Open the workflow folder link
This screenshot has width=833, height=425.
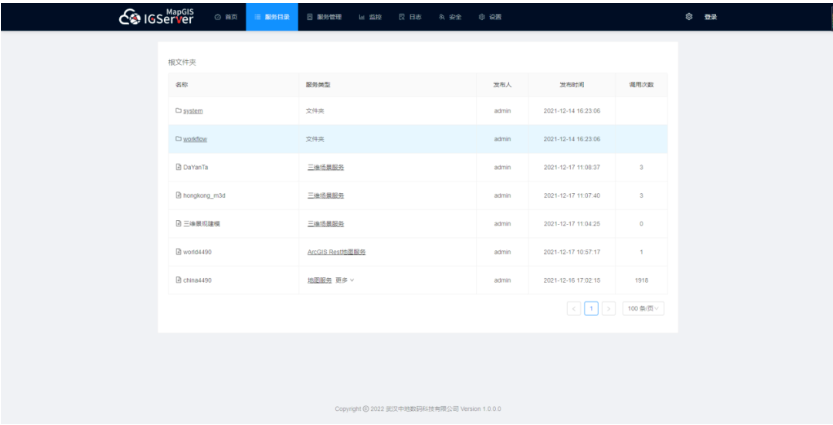(195, 139)
